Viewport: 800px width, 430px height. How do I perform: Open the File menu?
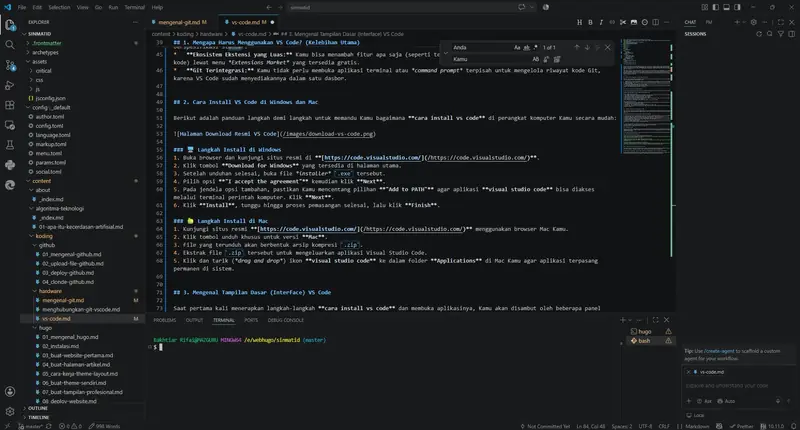pos(22,7)
